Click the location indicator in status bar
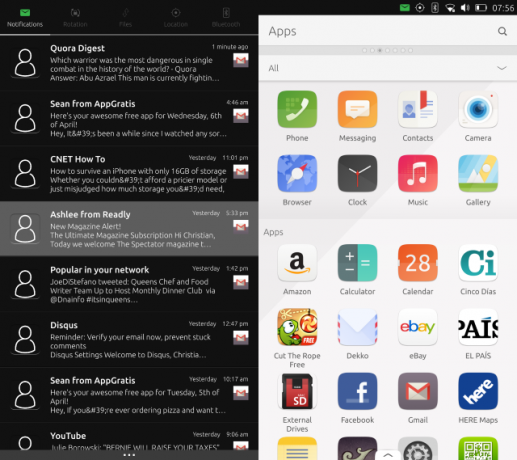Image resolution: width=517 pixels, height=460 pixels. (420, 8)
